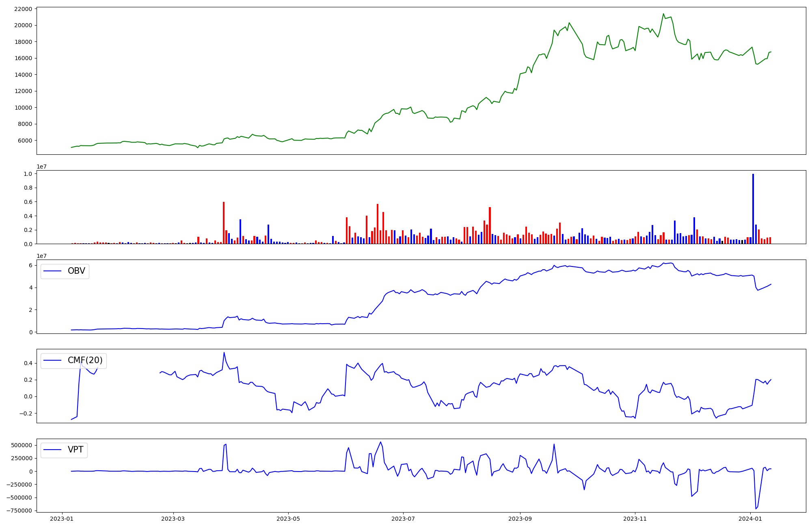
Task: Click the tallest blue volume bar
Action: pos(753,209)
